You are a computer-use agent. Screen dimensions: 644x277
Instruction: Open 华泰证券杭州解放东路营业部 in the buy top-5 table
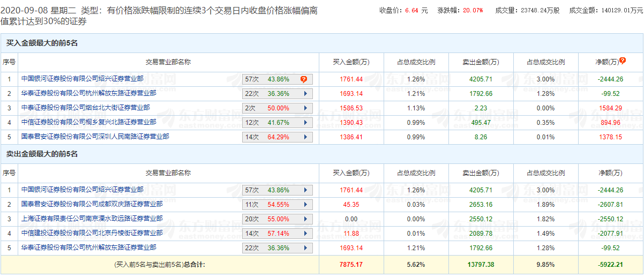click(x=89, y=93)
